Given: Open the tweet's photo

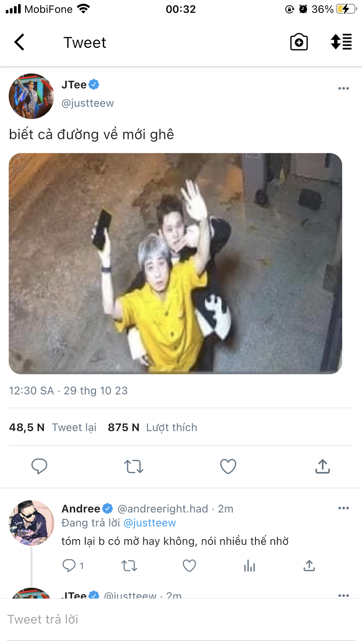Looking at the screenshot, I should pyautogui.click(x=175, y=264).
